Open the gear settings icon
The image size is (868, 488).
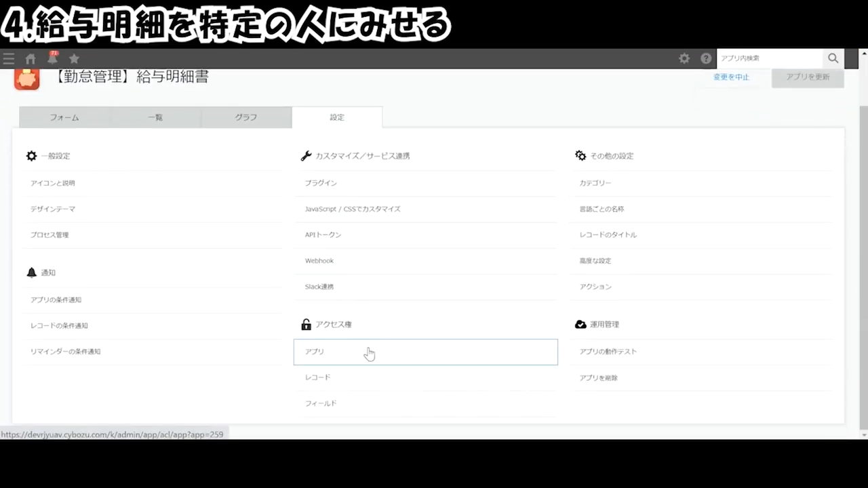point(684,59)
